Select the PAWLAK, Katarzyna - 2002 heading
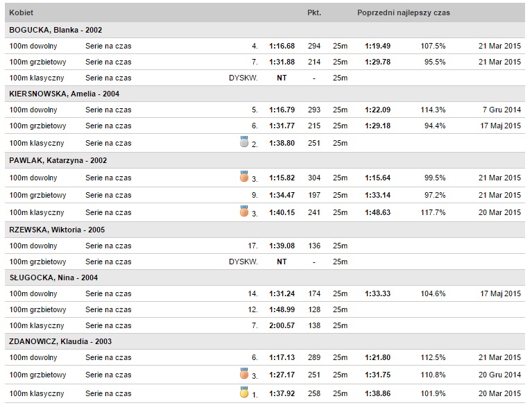 click(58, 160)
